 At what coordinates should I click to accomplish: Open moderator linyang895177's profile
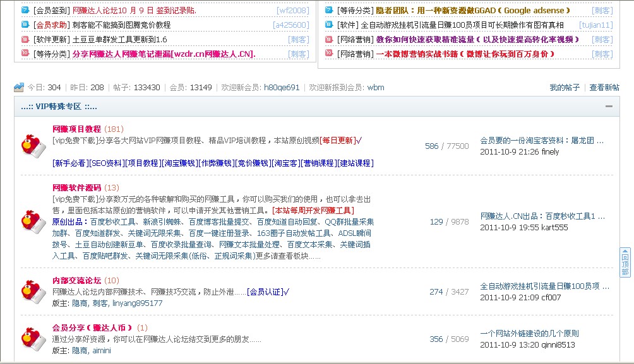137,303
